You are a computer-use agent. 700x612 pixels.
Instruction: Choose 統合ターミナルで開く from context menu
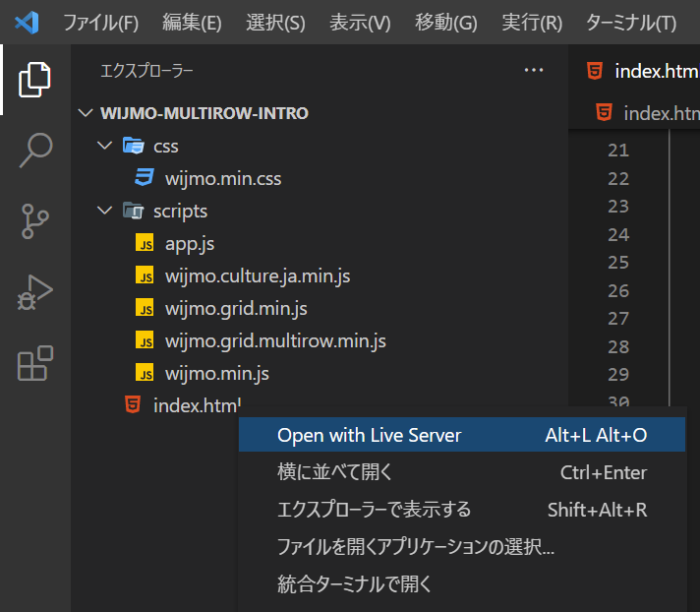tap(462, 583)
